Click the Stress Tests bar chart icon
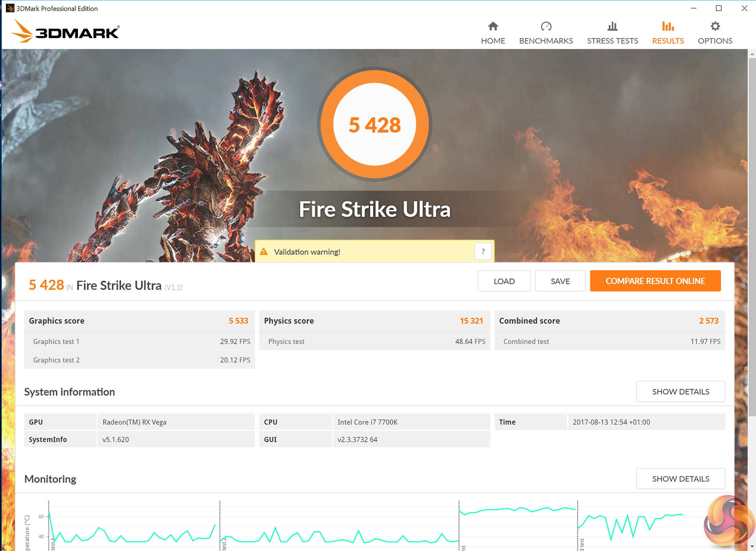 point(612,27)
